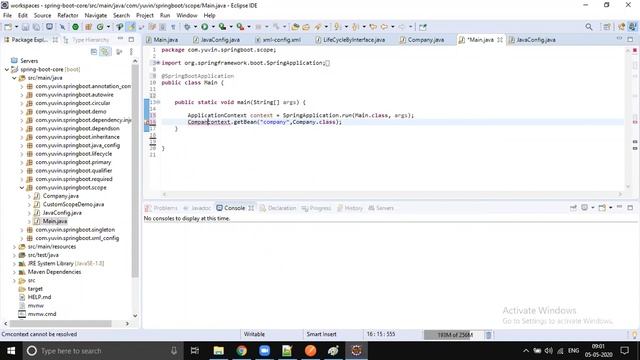
Task: Click the New file toolbar icon
Action: (x=8, y=27)
